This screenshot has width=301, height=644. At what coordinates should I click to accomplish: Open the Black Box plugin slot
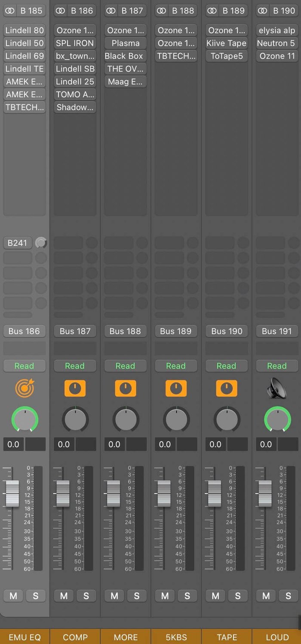tap(126, 56)
